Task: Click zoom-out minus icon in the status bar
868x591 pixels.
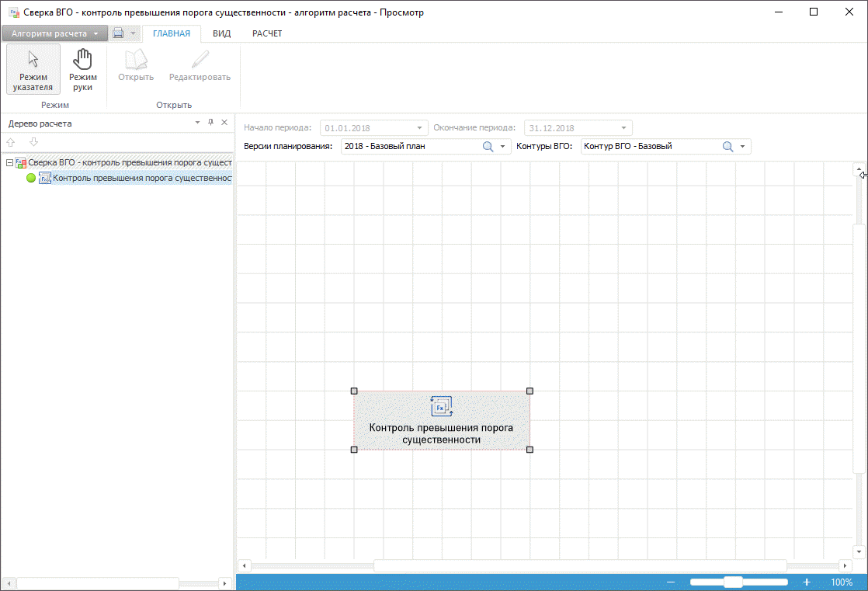Action: point(671,582)
